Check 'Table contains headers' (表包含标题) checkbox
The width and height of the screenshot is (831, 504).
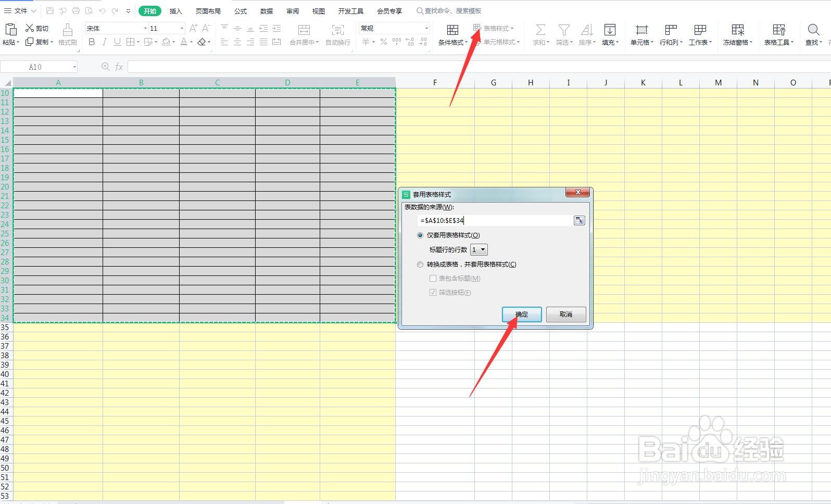point(433,279)
